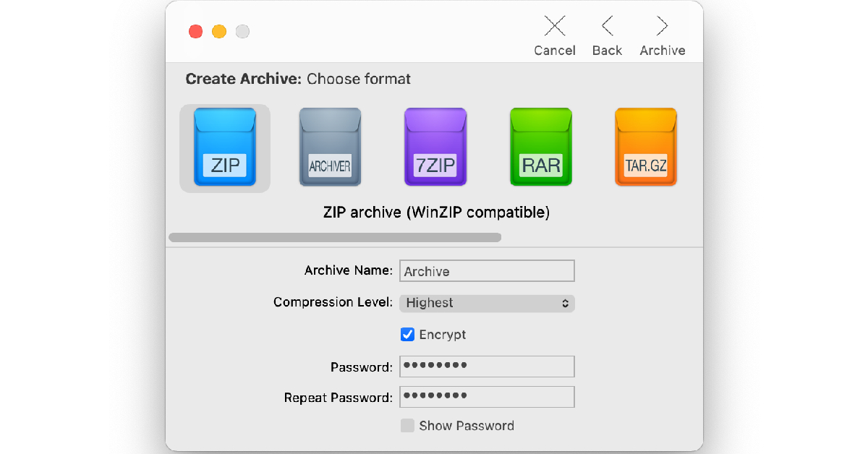Choose the orange TAR.GZ format icon

coord(646,147)
